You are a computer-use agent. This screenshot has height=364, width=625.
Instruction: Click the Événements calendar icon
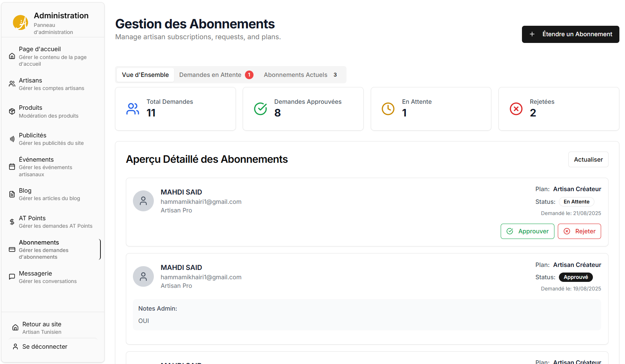pos(12,167)
